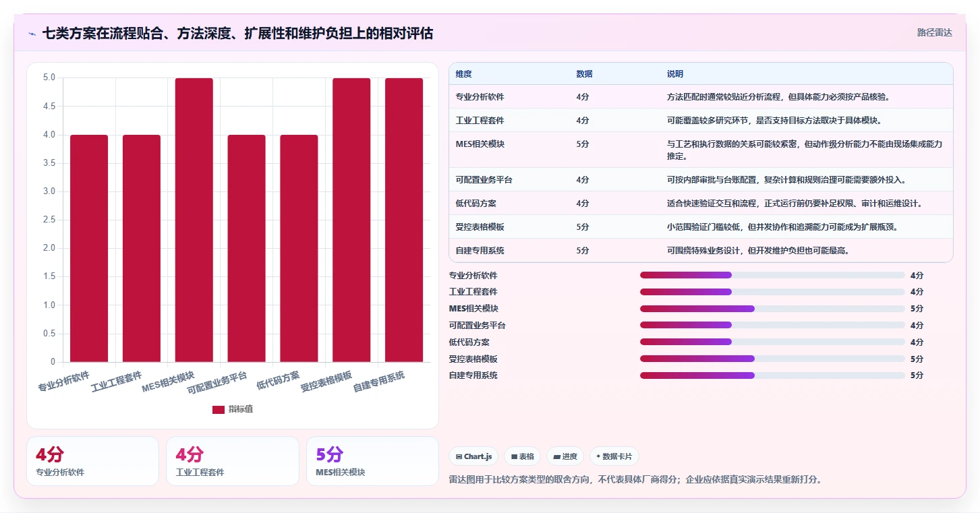Click the 5.0 y-axis tick label
This screenshot has width=980, height=513.
49,78
